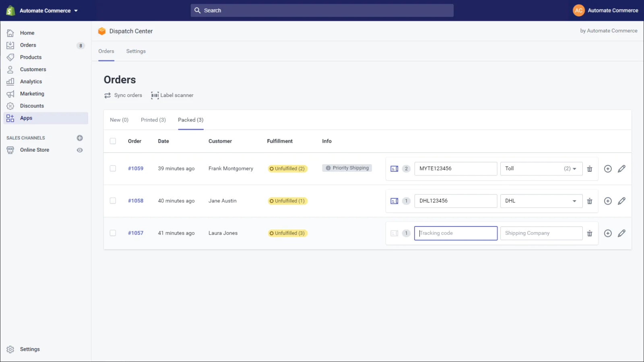Open order #1058 link

pos(136,201)
